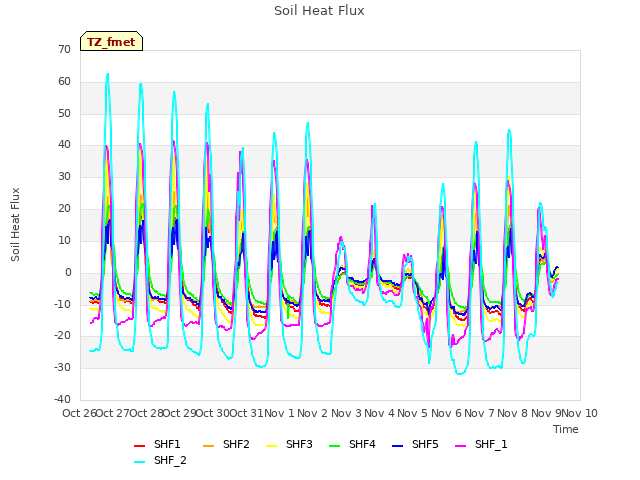640x480 pixels.
Task: Click the y-axis tick value -10
Action: (x=62, y=304)
